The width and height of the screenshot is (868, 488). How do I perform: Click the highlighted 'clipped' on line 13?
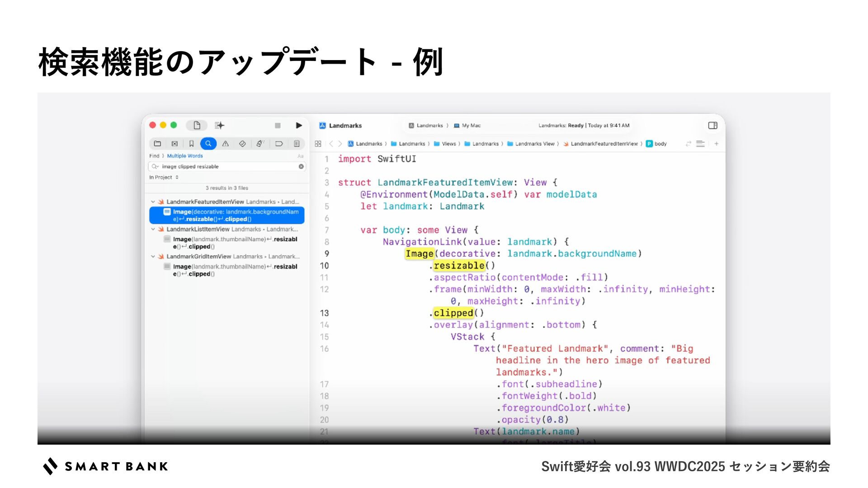coord(453,313)
